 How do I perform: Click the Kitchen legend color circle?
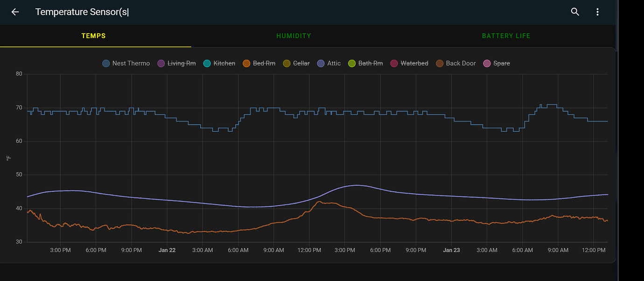click(207, 63)
